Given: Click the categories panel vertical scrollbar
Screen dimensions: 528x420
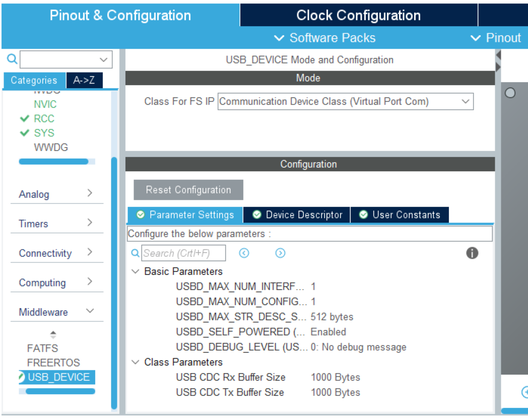Looking at the screenshot, I should (114, 283).
